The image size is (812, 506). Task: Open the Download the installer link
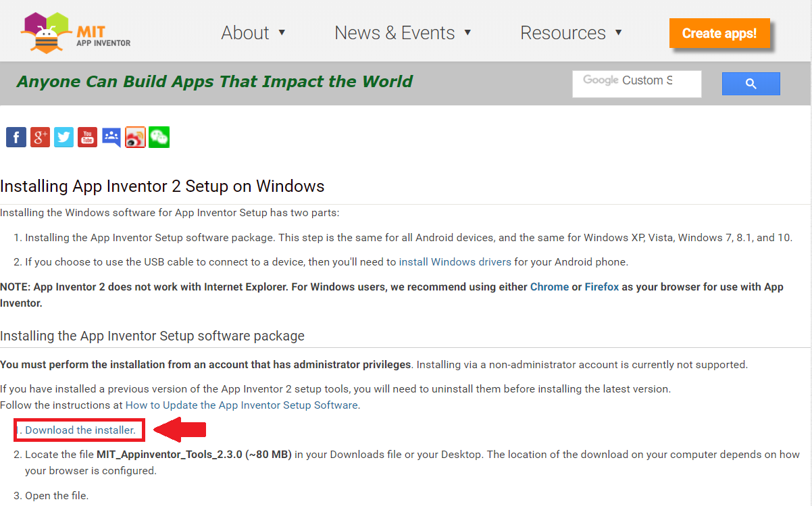click(x=80, y=430)
